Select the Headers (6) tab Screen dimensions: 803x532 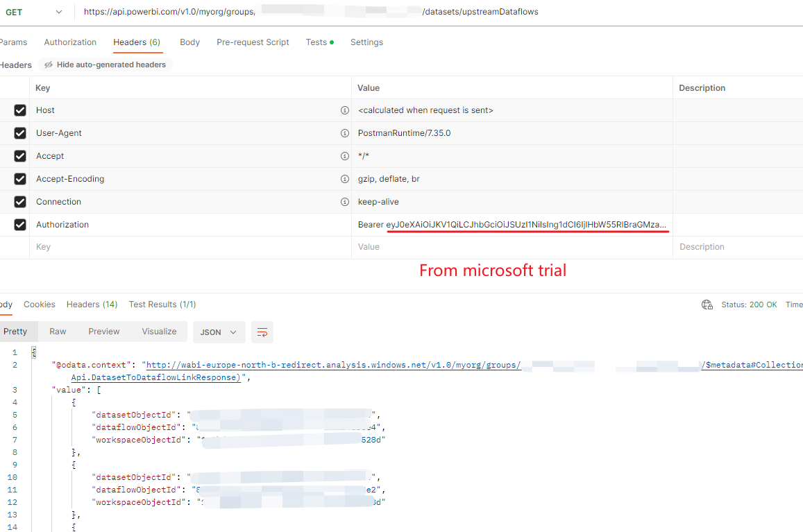coord(137,42)
